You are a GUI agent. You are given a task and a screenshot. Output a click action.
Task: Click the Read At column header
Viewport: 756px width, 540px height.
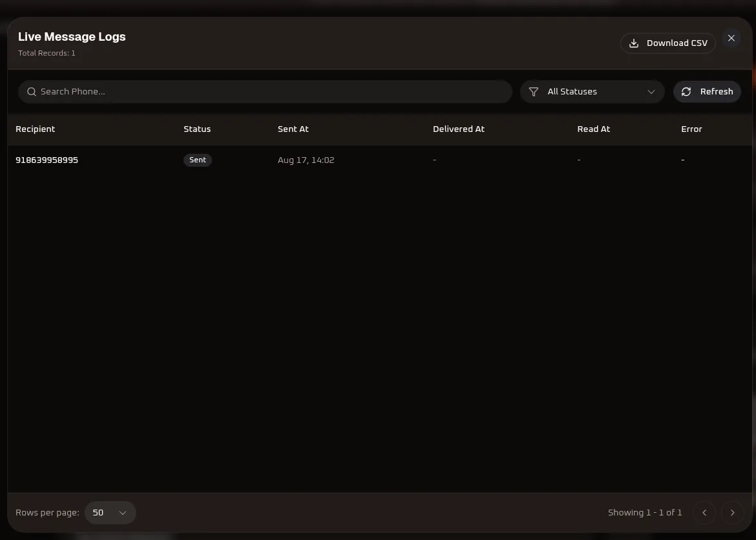(594, 129)
